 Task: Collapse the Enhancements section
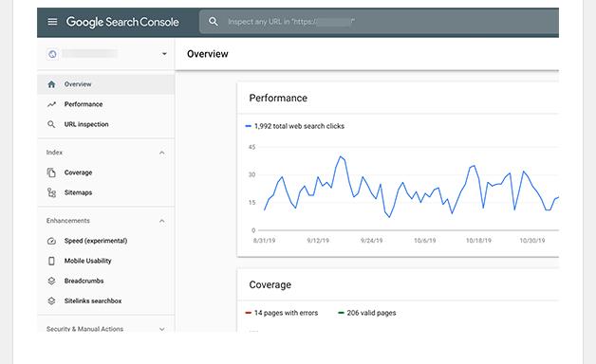162,221
